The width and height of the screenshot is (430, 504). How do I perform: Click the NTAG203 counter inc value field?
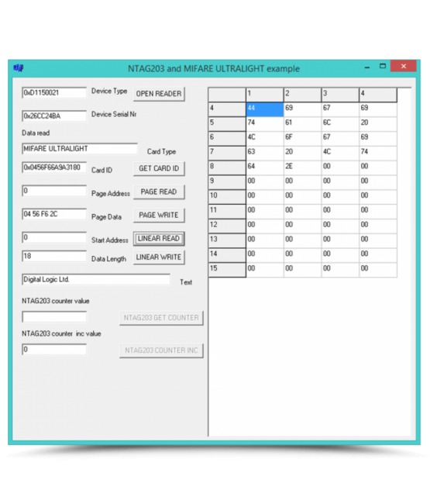[54, 350]
